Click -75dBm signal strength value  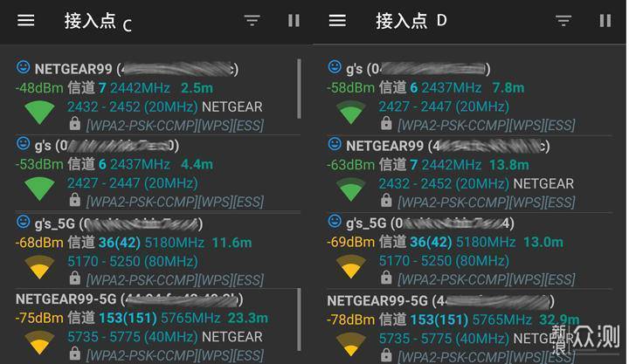coord(39,318)
